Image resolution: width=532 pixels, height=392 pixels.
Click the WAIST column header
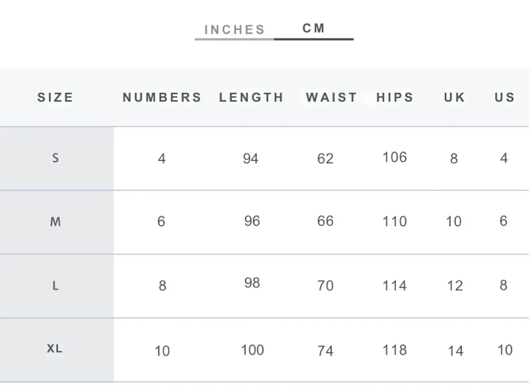332,98
